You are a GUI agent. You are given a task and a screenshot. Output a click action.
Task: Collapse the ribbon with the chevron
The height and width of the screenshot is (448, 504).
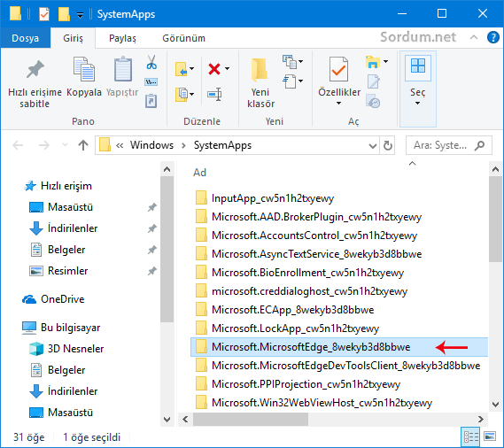(x=474, y=37)
